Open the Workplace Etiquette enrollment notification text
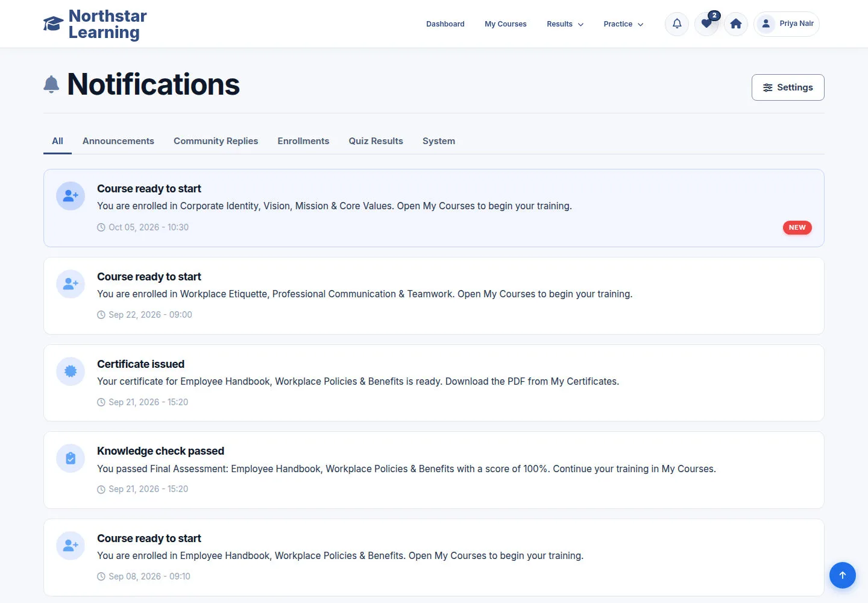 click(365, 294)
